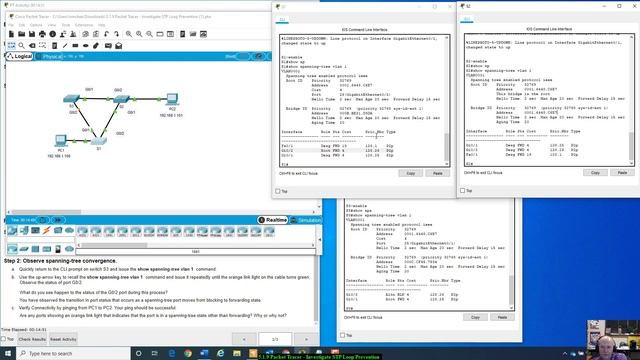Click the Save floppy disk icon
Viewport: 640px width, 360px height.
(x=31, y=34)
